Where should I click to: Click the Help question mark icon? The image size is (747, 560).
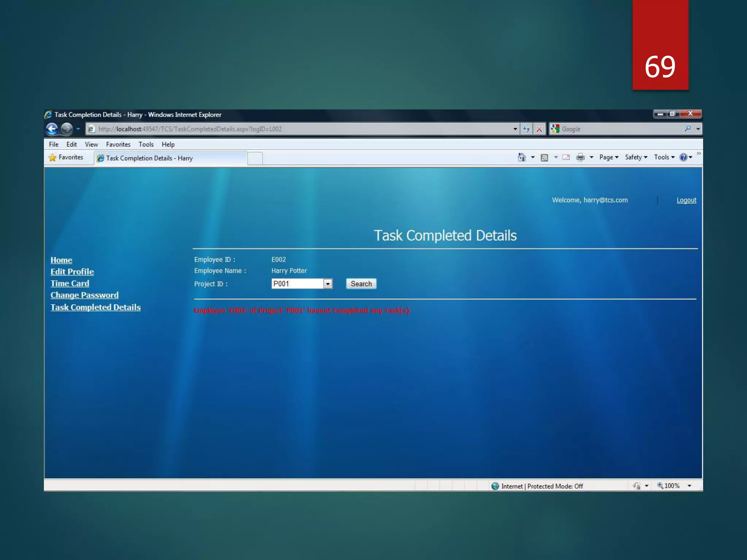click(x=683, y=157)
